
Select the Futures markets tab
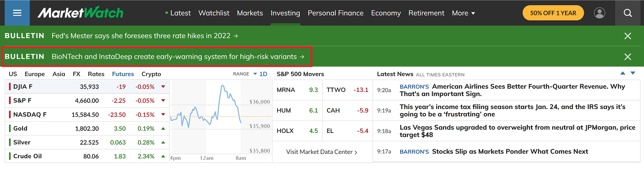[123, 74]
